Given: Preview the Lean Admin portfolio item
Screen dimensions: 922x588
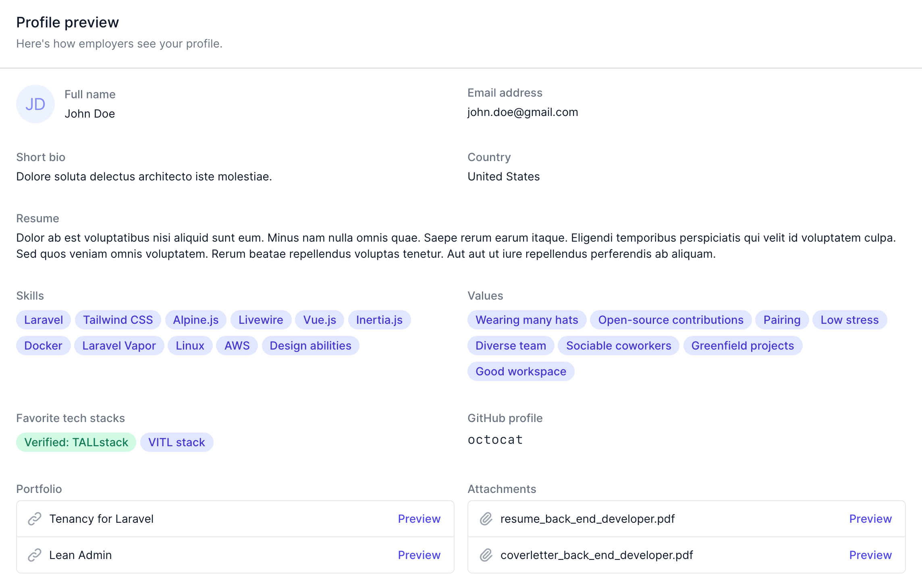Looking at the screenshot, I should (419, 555).
